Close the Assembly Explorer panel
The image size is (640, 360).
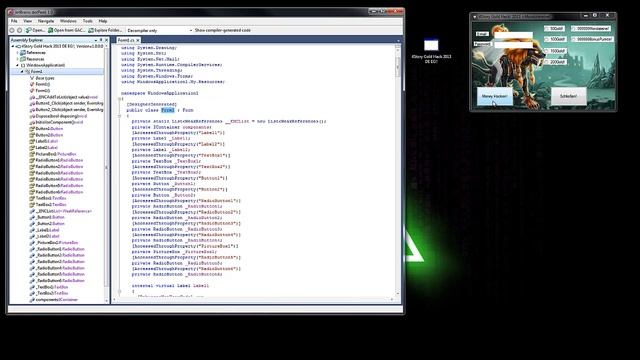coord(106,40)
